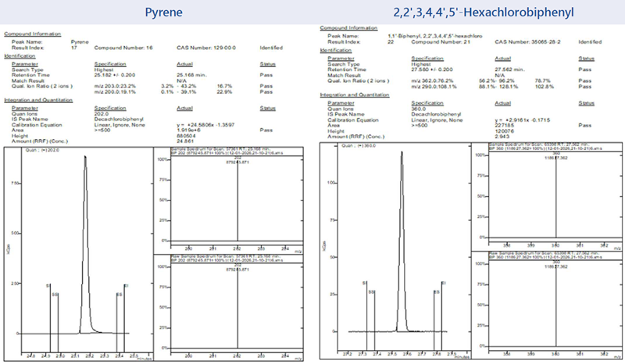
Task: Click actual ion ratio '78.7%' in Hexachlorobiphenyl report
Action: pos(541,80)
